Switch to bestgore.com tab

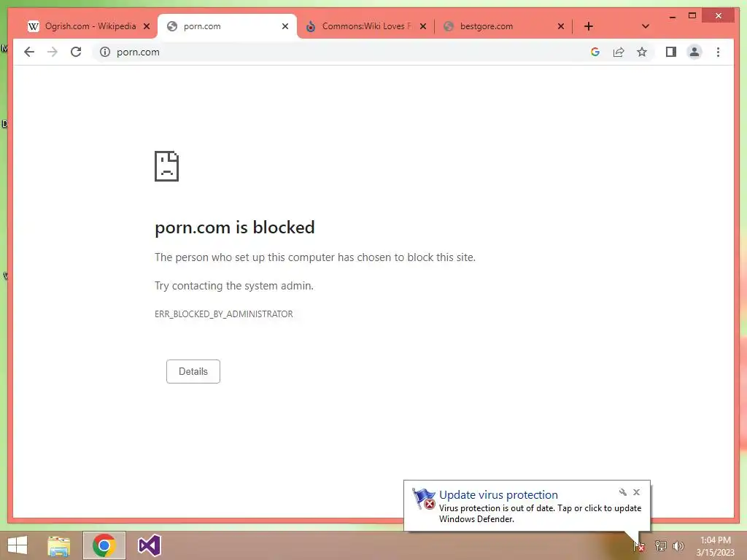[x=503, y=26]
